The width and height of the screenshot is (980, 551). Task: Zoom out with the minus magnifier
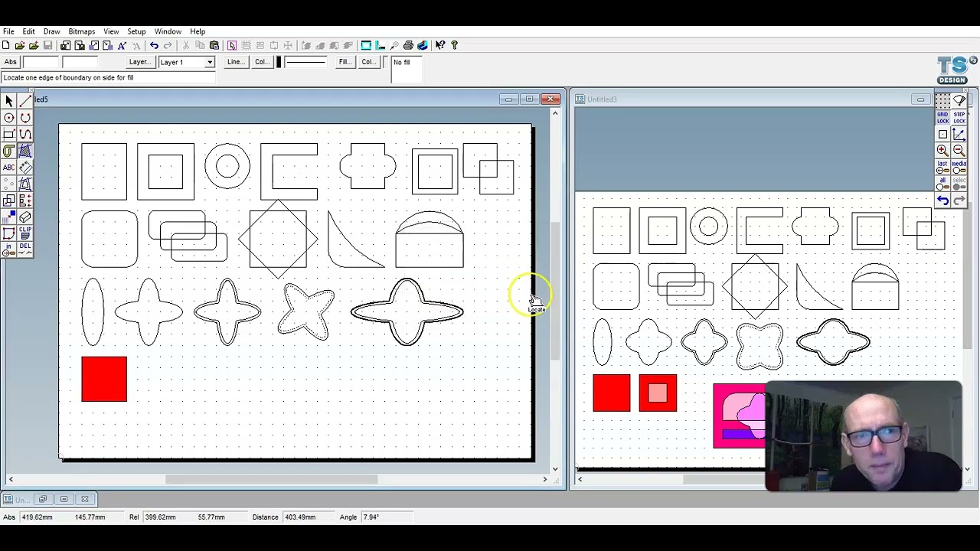coord(959,151)
